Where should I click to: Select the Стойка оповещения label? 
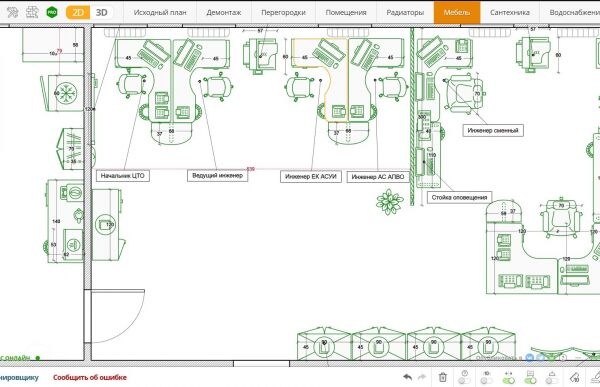coord(459,198)
